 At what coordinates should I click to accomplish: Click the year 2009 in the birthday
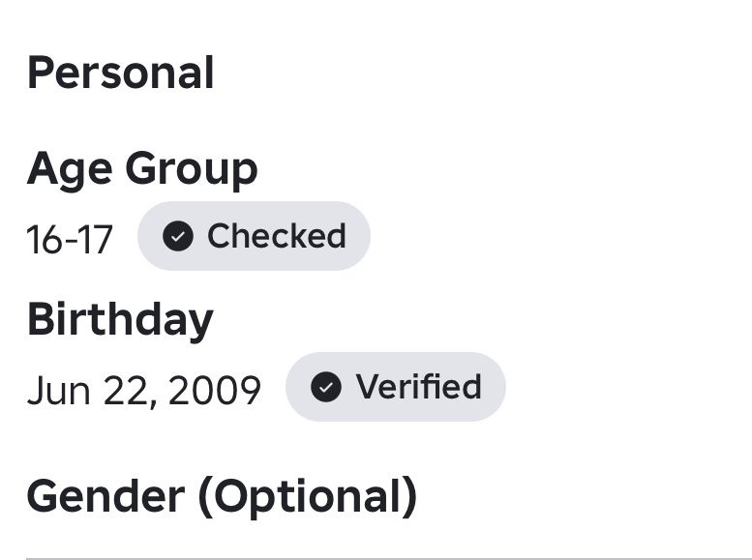tap(214, 390)
